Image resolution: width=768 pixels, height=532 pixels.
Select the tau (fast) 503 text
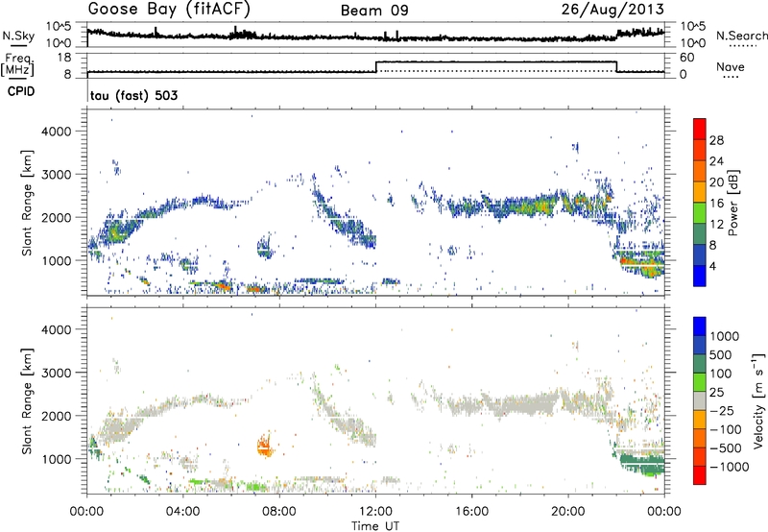[x=133, y=95]
